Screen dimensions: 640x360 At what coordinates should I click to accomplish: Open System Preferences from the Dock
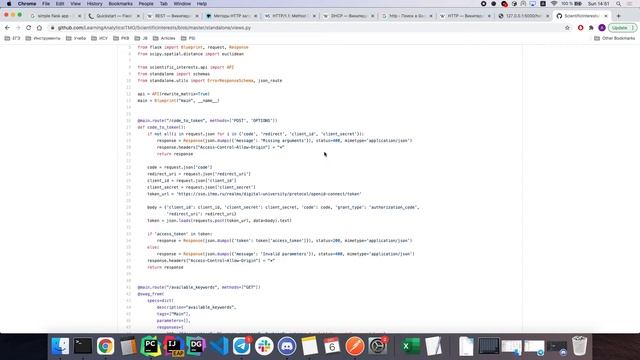point(378,346)
